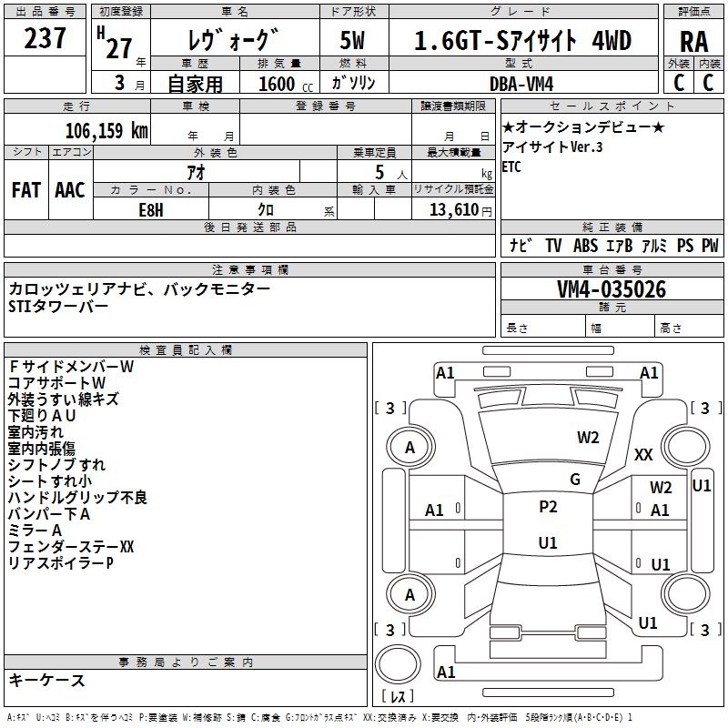Click inspector note 下廻りAU
This screenshot has width=728, height=728.
[x=42, y=416]
